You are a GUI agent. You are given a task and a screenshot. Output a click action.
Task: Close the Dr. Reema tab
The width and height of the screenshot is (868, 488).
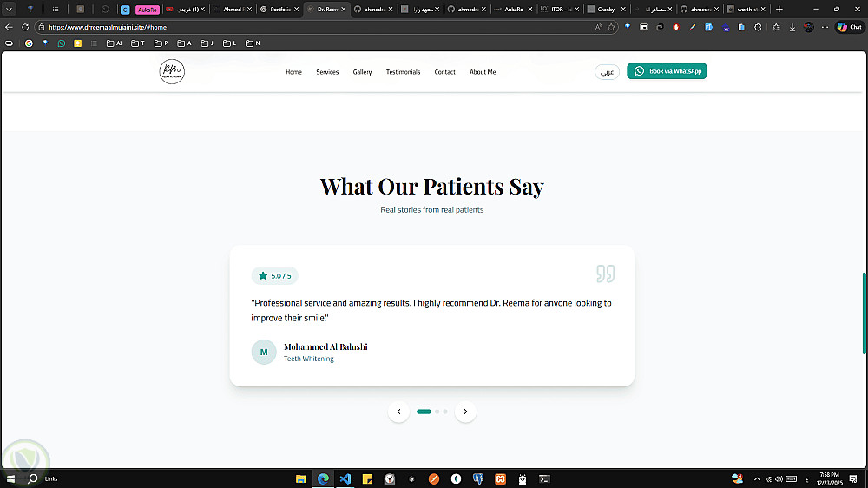coord(343,10)
